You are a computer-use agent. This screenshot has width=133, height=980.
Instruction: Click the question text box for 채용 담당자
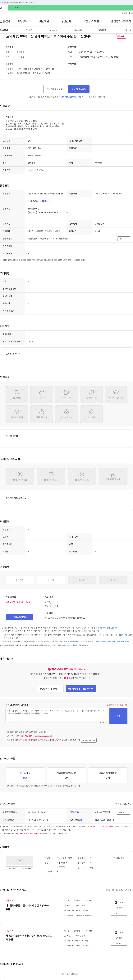[x=56, y=714]
